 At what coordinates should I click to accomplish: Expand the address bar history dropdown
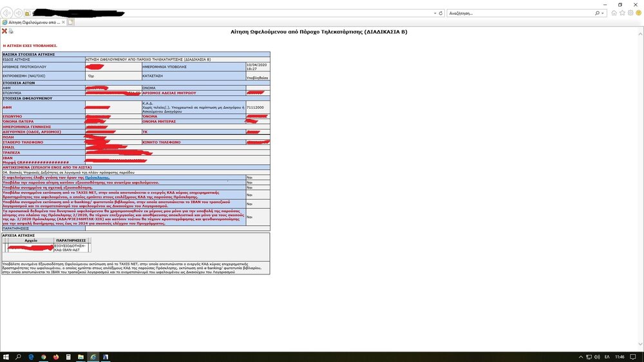tap(433, 13)
